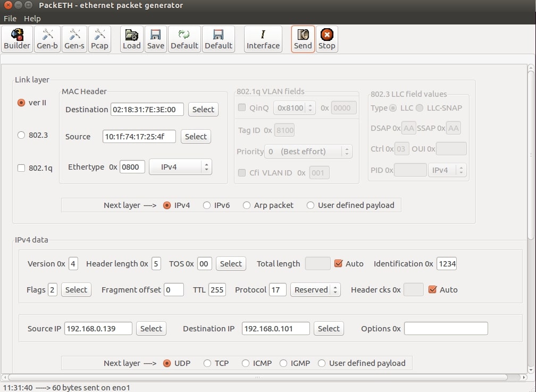Screen dimensions: 536x392
Task: Select User defined payload under IPv4 data
Action: [322, 363]
